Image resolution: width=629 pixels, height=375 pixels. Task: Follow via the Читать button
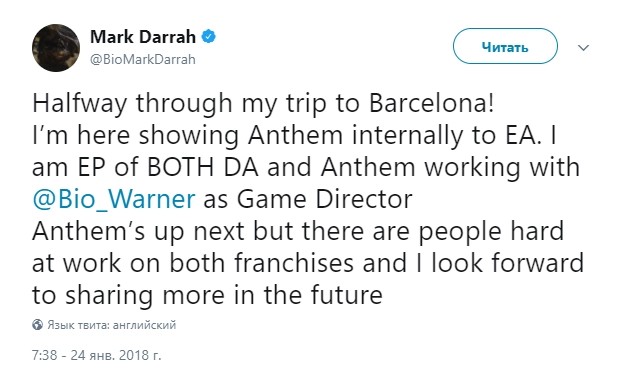(x=505, y=46)
